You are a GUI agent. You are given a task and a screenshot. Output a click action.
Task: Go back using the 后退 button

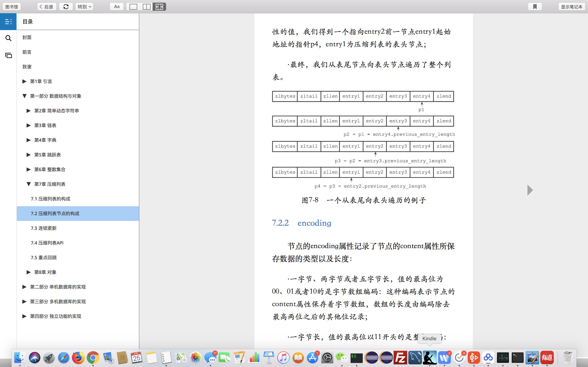47,7
